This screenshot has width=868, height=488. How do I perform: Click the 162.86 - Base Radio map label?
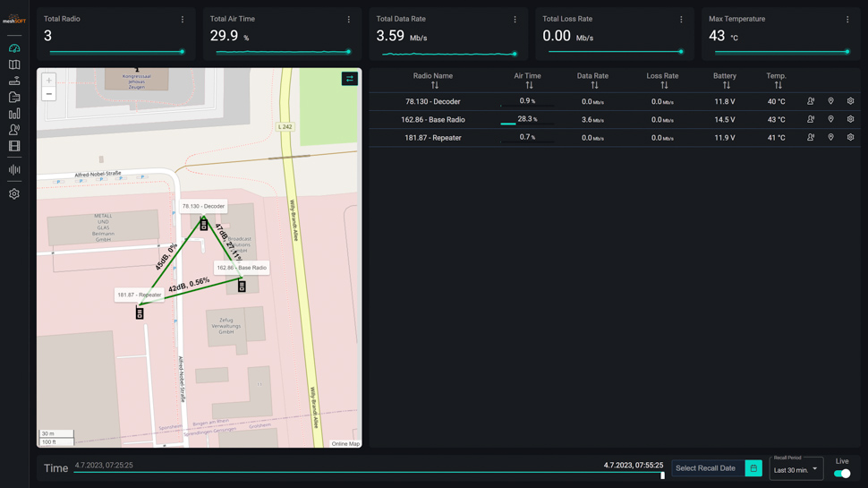coord(242,268)
